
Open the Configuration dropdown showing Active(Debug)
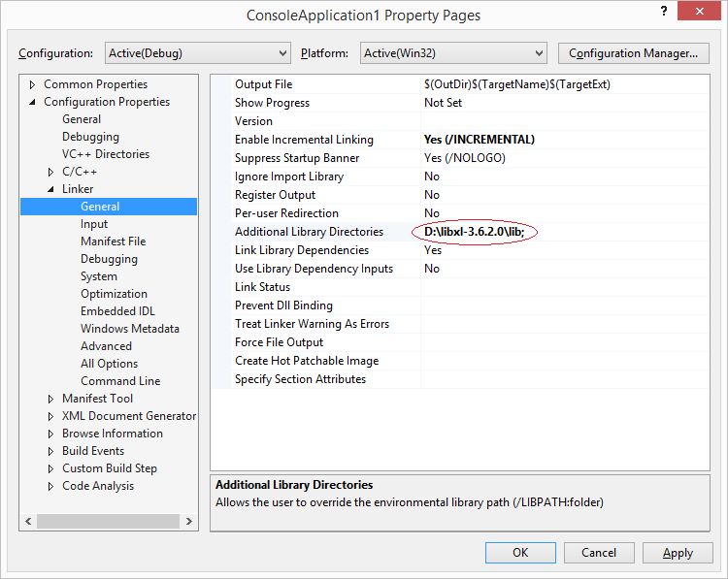point(198,53)
